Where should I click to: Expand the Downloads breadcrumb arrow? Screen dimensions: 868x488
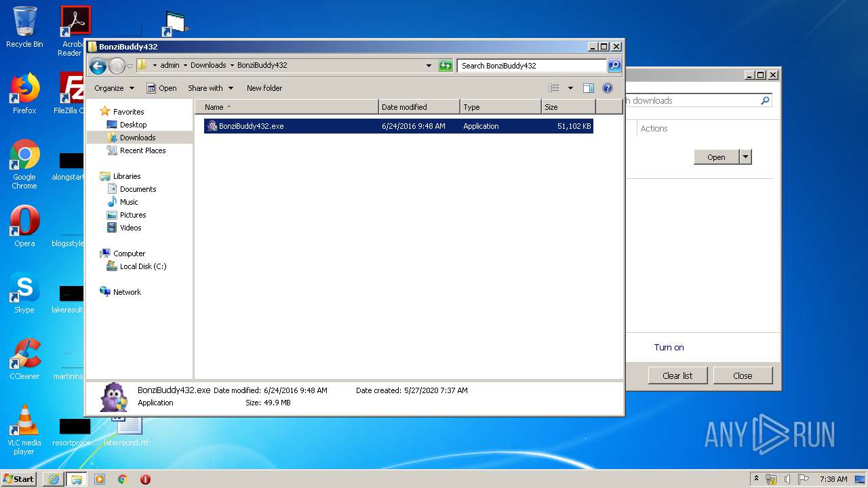(232, 66)
